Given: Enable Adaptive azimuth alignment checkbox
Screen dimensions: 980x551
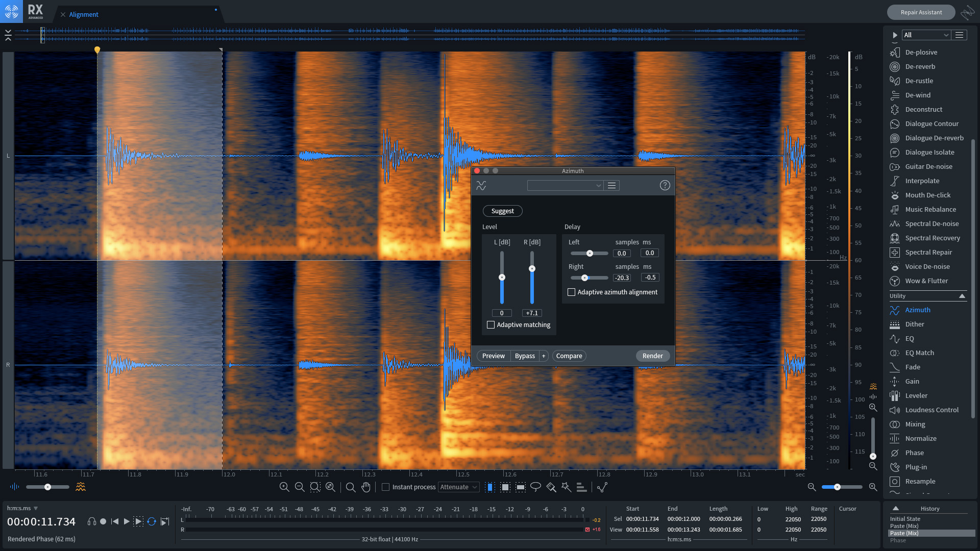Looking at the screenshot, I should point(571,292).
